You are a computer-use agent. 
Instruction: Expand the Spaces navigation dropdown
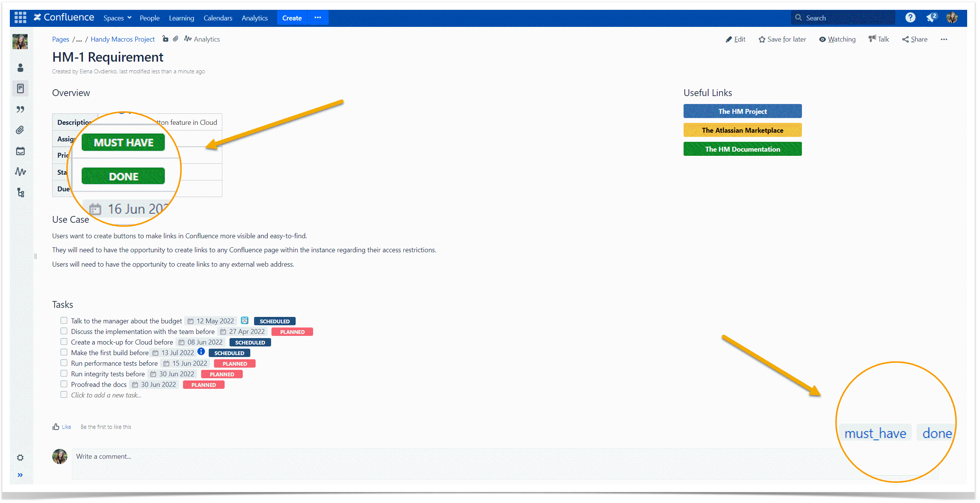click(116, 17)
